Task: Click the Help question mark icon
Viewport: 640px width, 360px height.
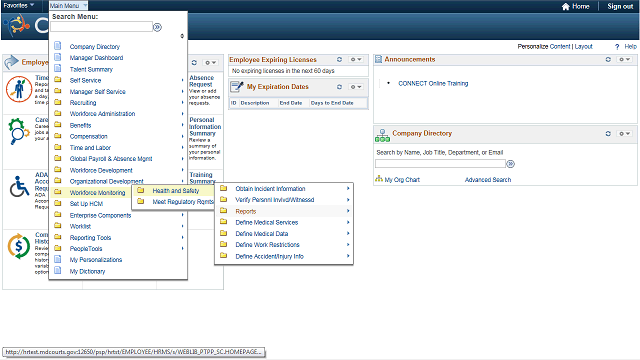Action: click(x=617, y=47)
